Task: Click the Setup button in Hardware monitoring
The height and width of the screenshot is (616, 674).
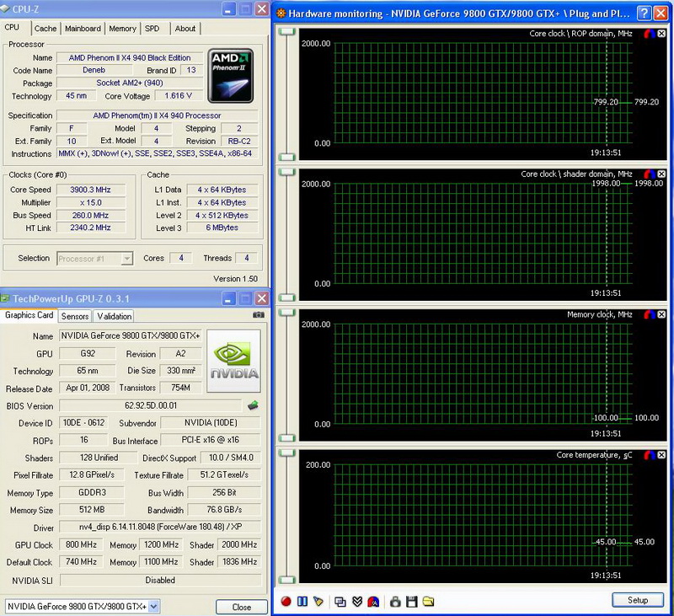Action: [x=638, y=600]
